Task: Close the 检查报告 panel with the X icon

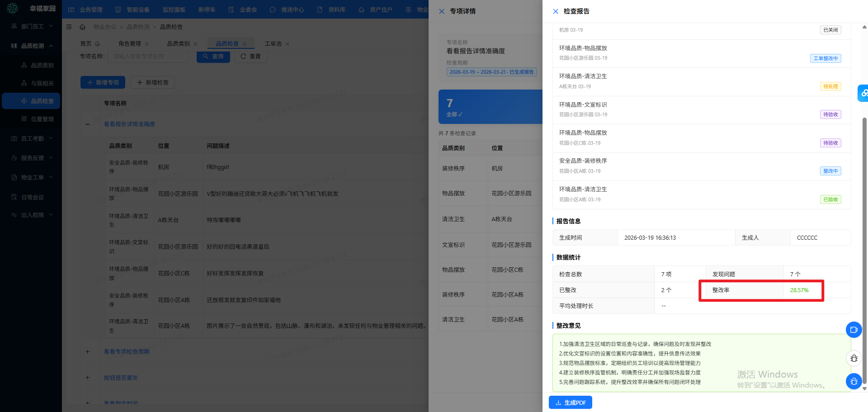Action: click(x=556, y=11)
